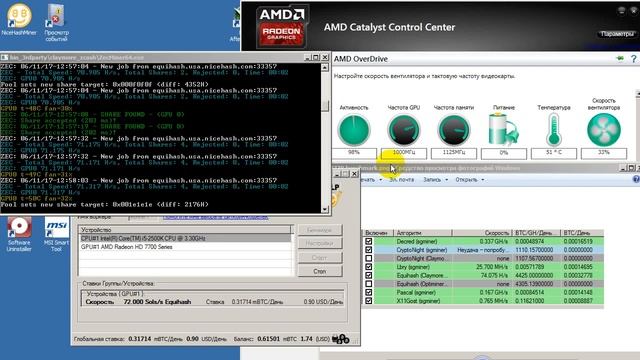The height and width of the screenshot is (360, 640).
Task: Uncheck the Decred (sgminer) algorithm
Action: tap(369, 241)
